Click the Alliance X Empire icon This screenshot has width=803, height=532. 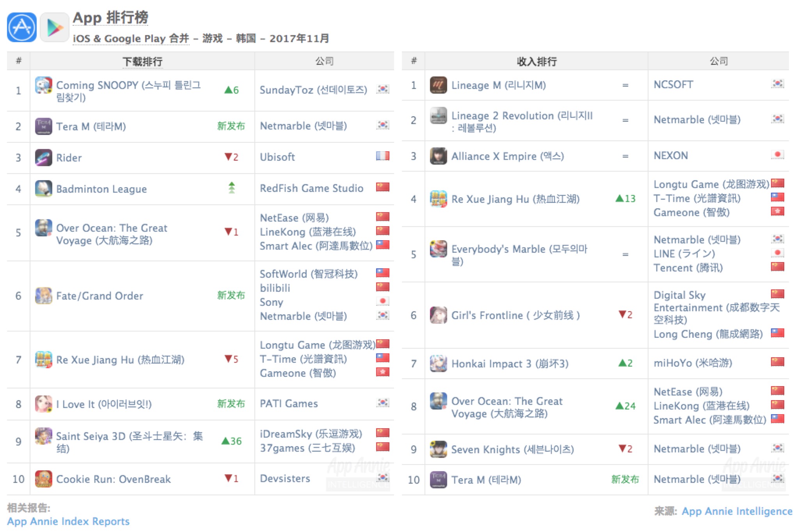click(x=439, y=156)
